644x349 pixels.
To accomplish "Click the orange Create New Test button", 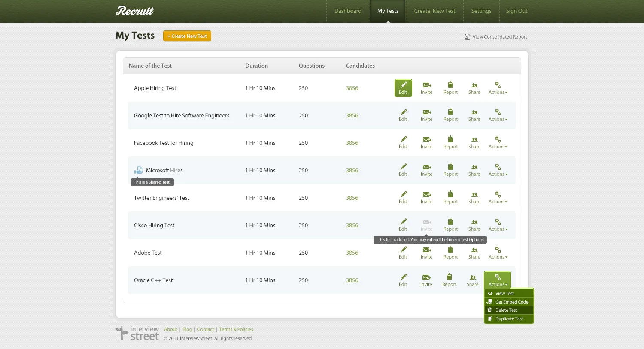I will tap(187, 36).
